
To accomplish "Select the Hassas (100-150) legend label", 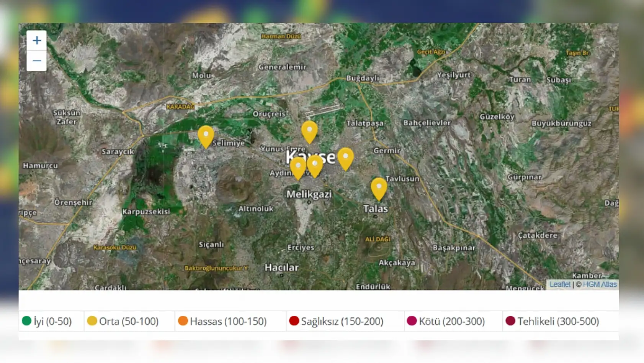I will [228, 321].
